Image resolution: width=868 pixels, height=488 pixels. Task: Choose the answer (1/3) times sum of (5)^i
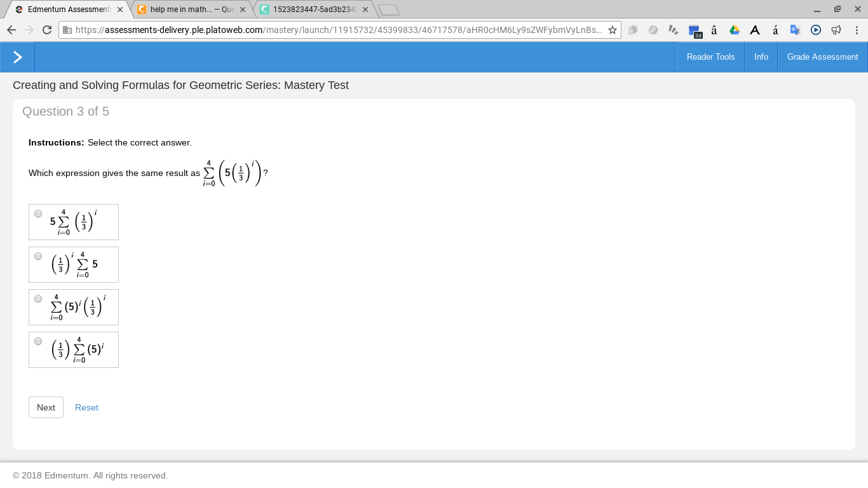(38, 341)
